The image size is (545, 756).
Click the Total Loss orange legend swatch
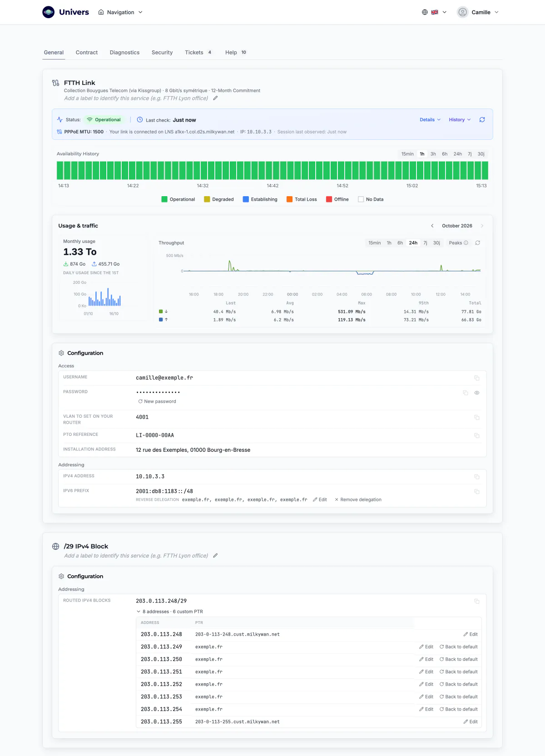click(290, 199)
